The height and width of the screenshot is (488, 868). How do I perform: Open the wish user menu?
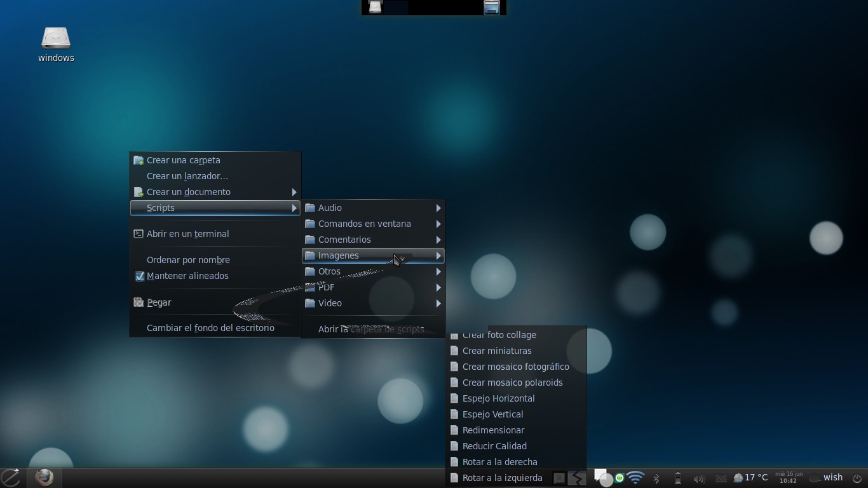tap(826, 478)
